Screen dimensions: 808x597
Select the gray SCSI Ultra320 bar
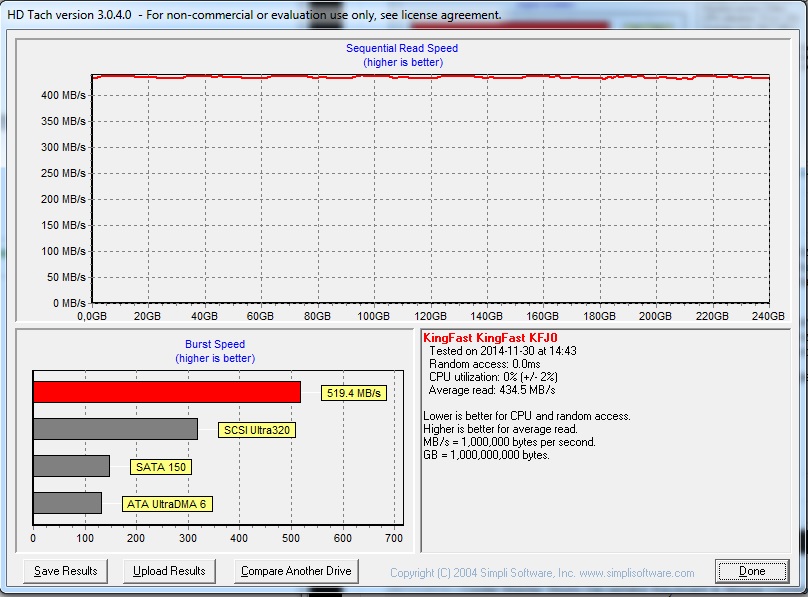point(115,429)
